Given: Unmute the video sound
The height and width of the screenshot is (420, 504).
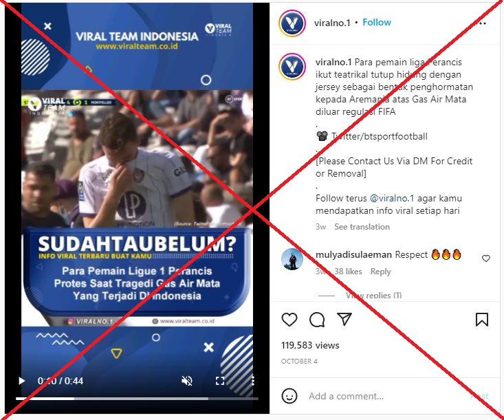Looking at the screenshot, I should pos(187,381).
